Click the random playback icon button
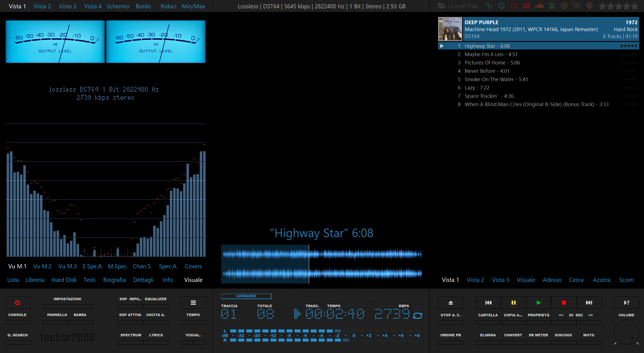Screen dimensions: 644x353 627,303
